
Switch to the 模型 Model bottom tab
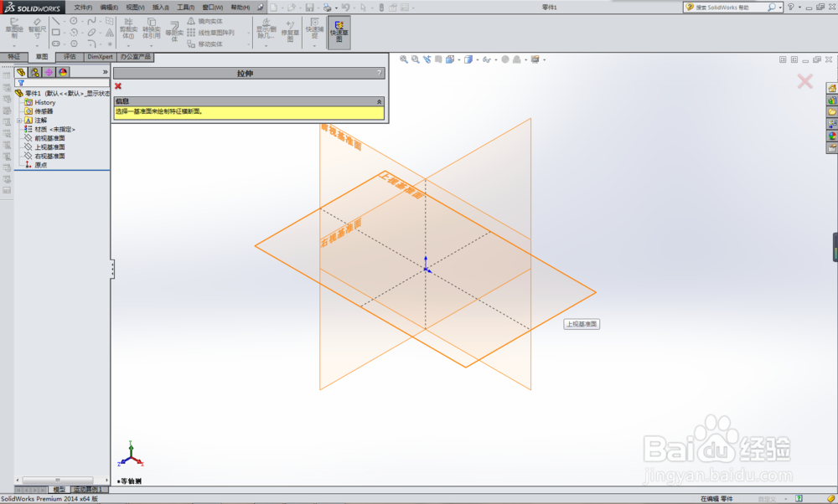coord(59,489)
